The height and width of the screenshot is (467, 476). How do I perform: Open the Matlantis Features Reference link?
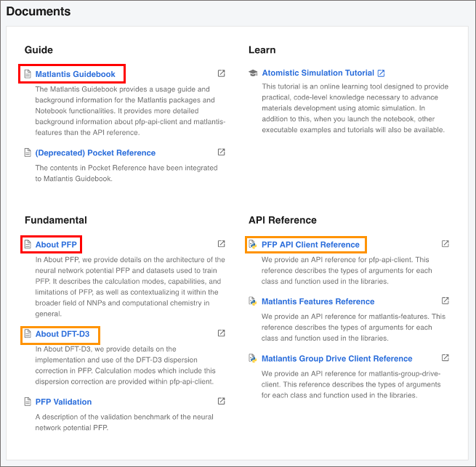coord(318,301)
